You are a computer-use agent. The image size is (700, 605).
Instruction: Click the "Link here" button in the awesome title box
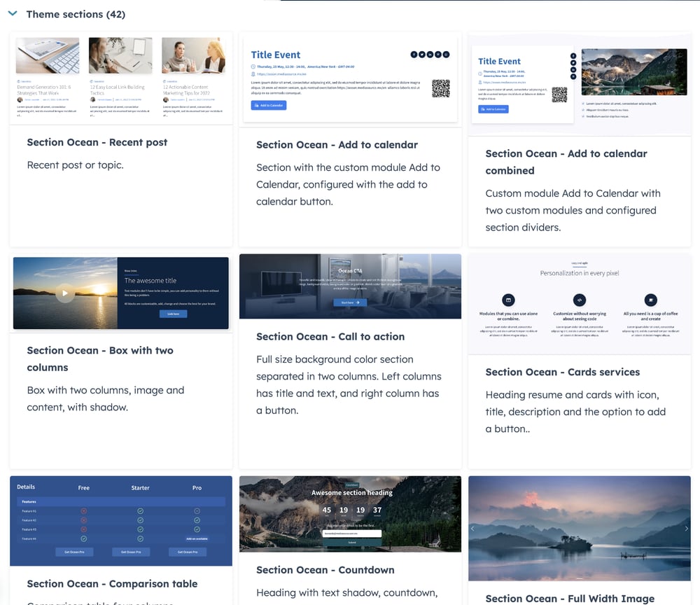click(173, 314)
